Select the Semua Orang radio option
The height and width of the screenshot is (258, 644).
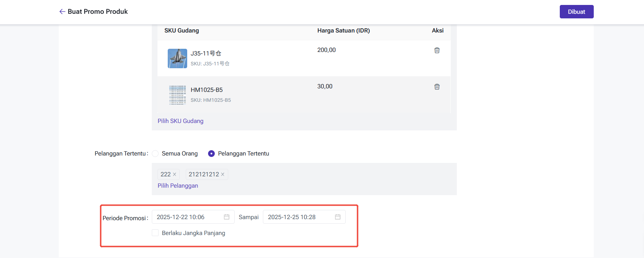[155, 153]
